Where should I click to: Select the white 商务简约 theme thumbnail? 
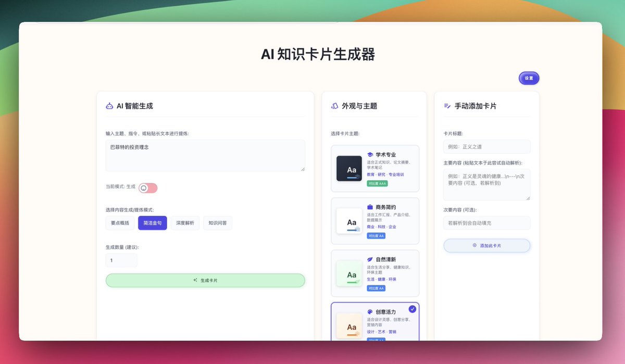[349, 221]
